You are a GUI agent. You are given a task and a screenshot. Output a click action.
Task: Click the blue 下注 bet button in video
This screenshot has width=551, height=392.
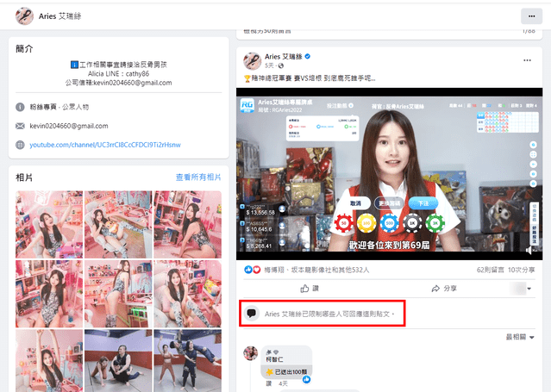click(x=423, y=203)
